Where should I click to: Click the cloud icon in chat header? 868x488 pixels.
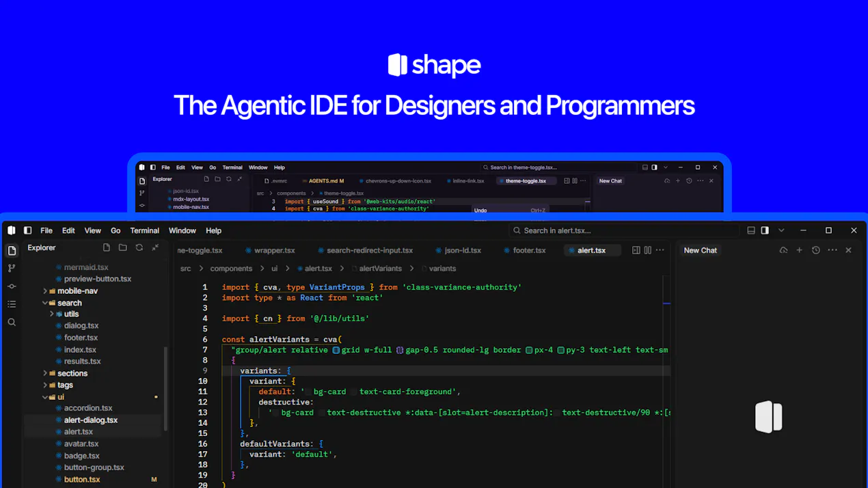coord(783,251)
